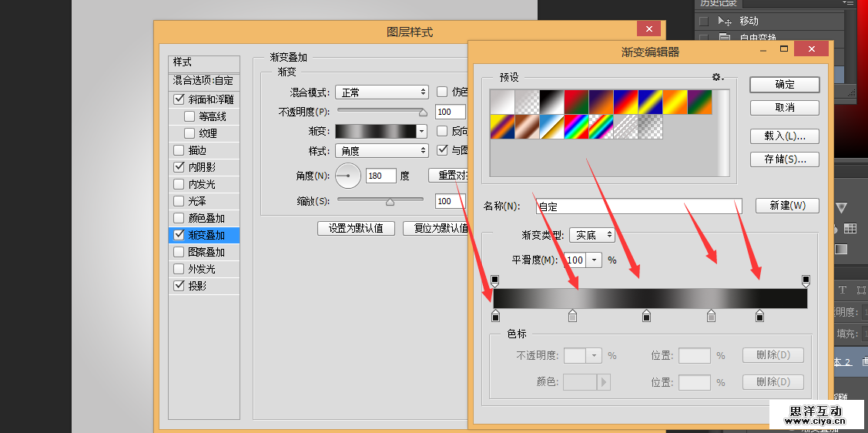This screenshot has height=433, width=868.
Task: Click 确定 in the Gradient Editor
Action: coord(785,84)
